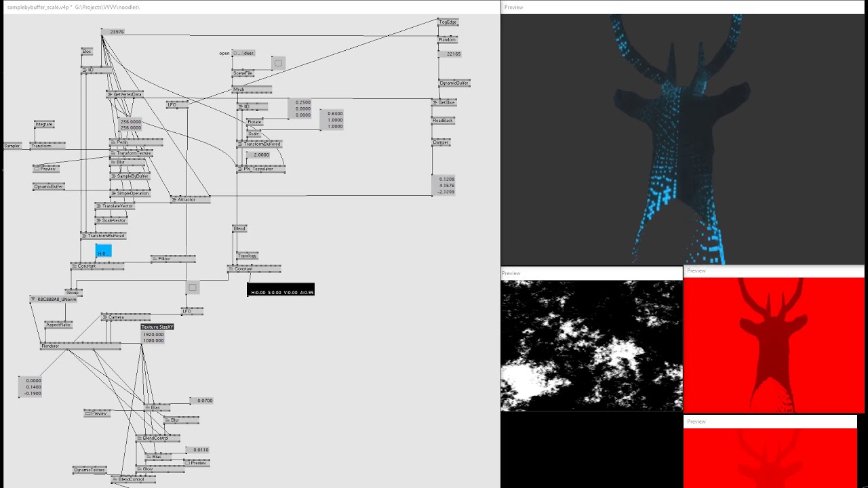
Task: Click the ReadBack node
Action: tap(443, 121)
